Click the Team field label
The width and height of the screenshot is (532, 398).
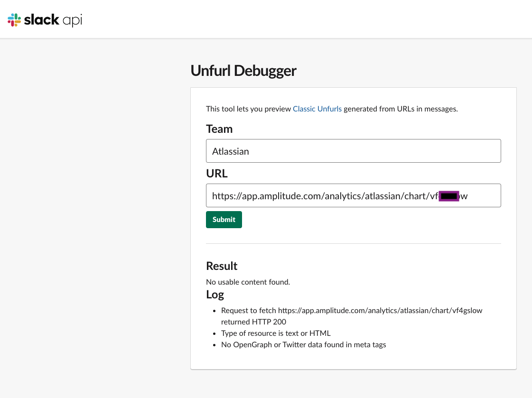(219, 129)
